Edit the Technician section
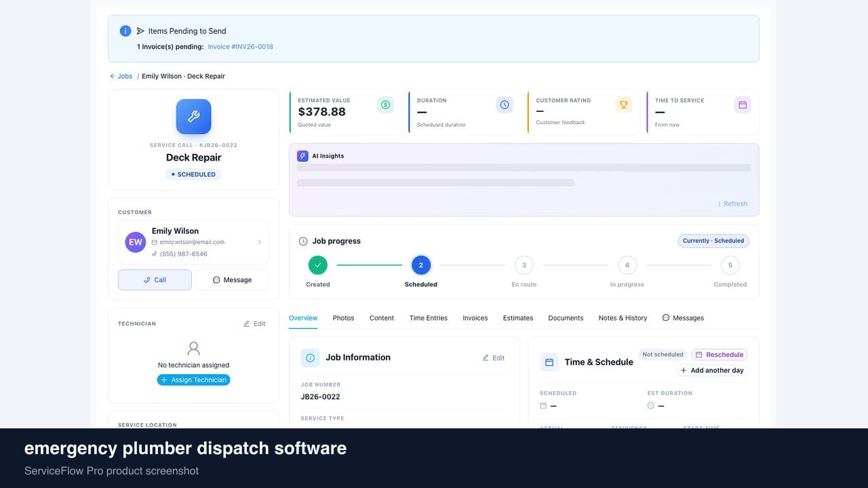Viewport: 868px width, 488px height. pos(254,324)
